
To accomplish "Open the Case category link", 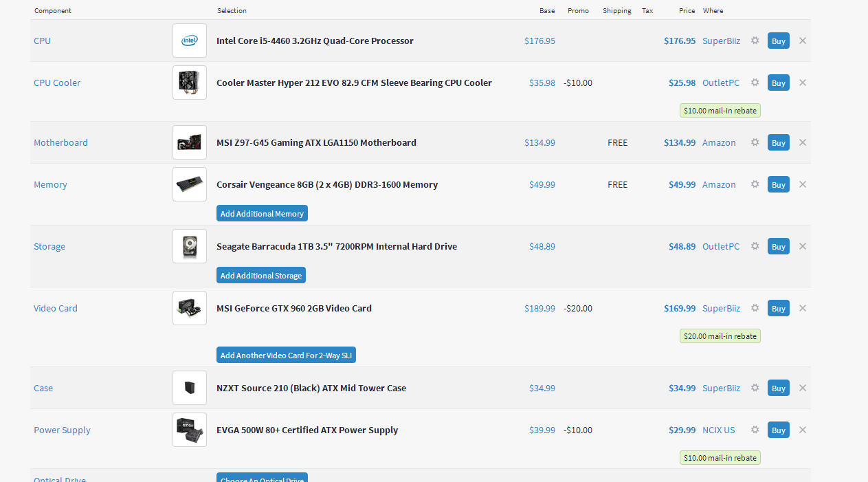I will coord(43,388).
